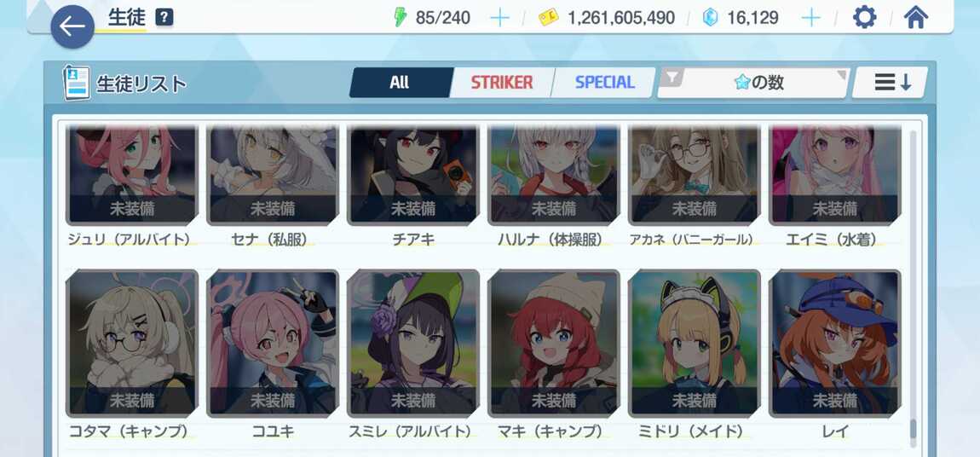Viewport: 980px width, 457px height.
Task: Click the student list vertical scrollbar
Action: (x=914, y=286)
